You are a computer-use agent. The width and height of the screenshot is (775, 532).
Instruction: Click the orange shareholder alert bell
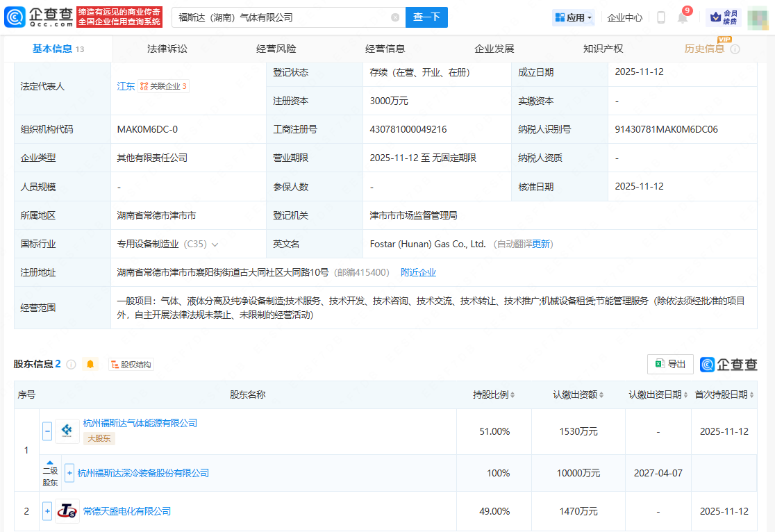click(90, 364)
